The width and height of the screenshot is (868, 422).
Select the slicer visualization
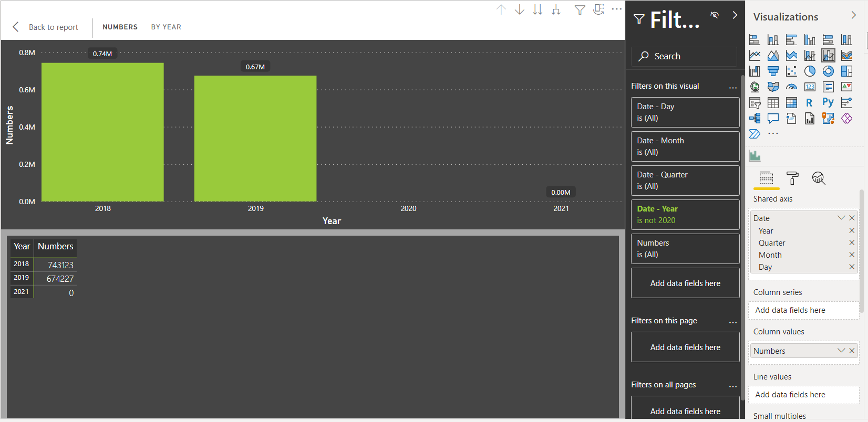[x=755, y=103]
